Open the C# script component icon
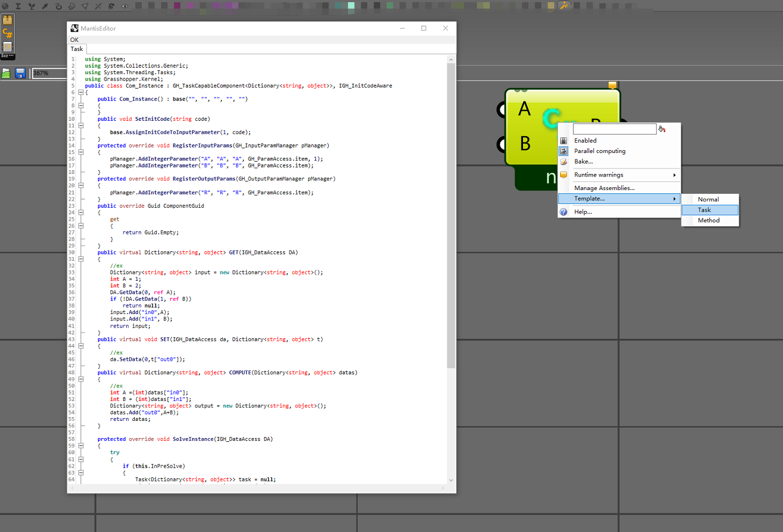The height and width of the screenshot is (532, 783). pyautogui.click(x=8, y=33)
